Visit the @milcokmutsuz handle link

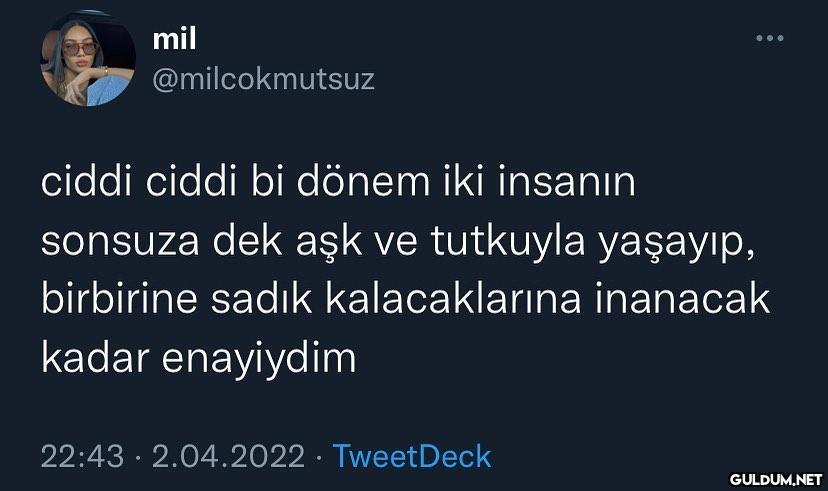(x=264, y=80)
